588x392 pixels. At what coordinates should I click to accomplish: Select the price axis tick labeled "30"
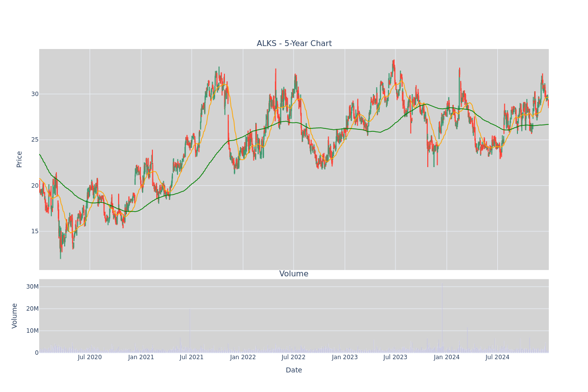pos(35,94)
